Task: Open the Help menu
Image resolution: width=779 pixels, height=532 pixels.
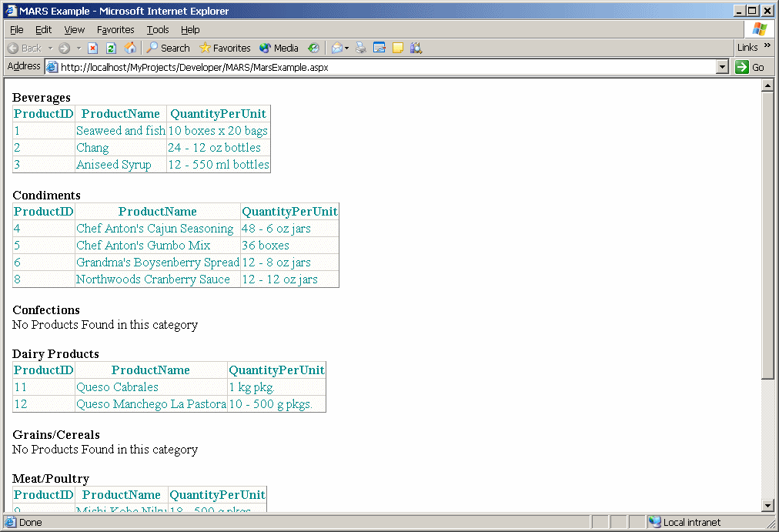Action: point(190,30)
